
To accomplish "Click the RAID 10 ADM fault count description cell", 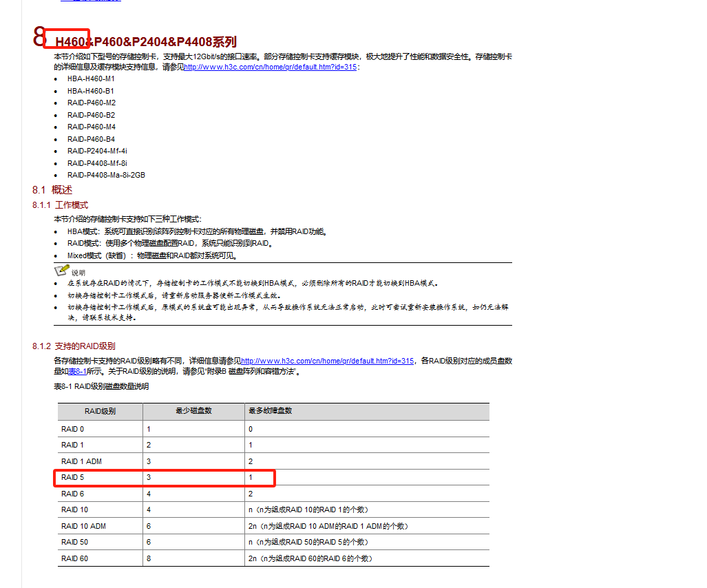I will [367, 526].
